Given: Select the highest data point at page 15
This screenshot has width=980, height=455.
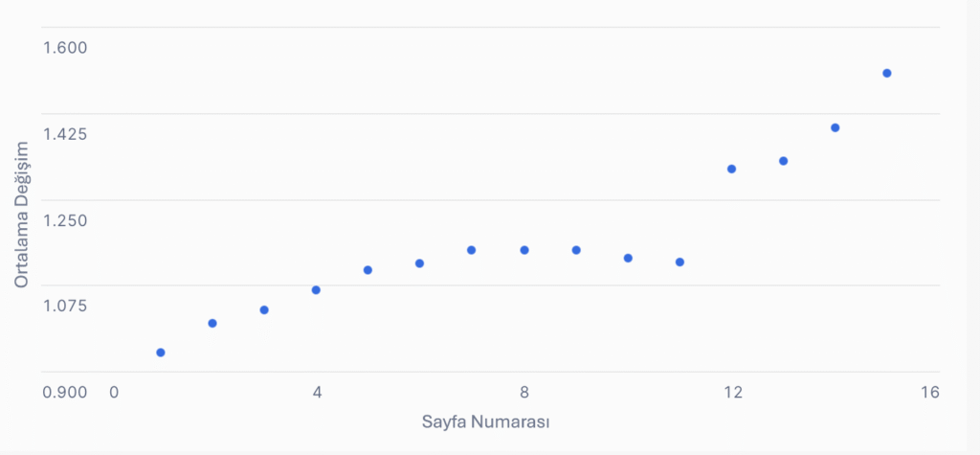Looking at the screenshot, I should click(887, 73).
